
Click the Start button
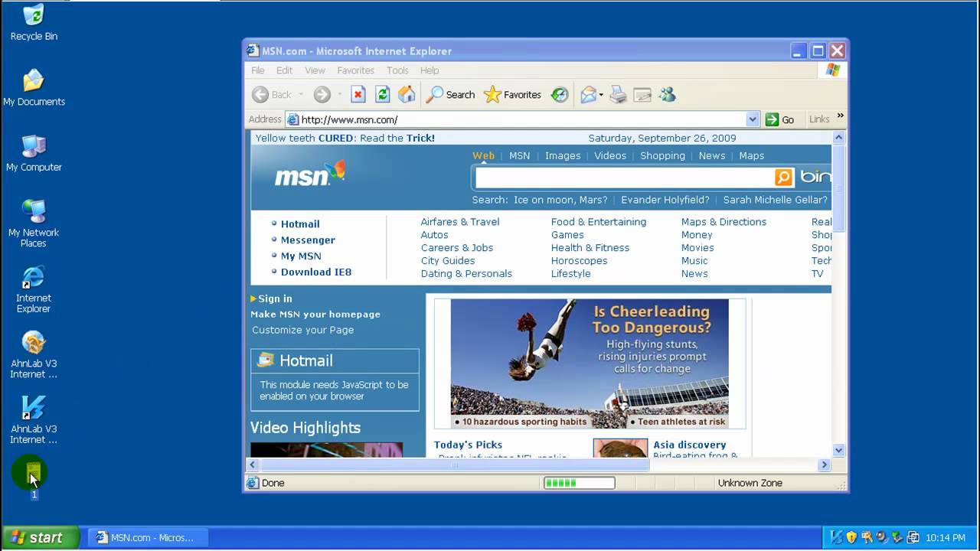tap(41, 537)
